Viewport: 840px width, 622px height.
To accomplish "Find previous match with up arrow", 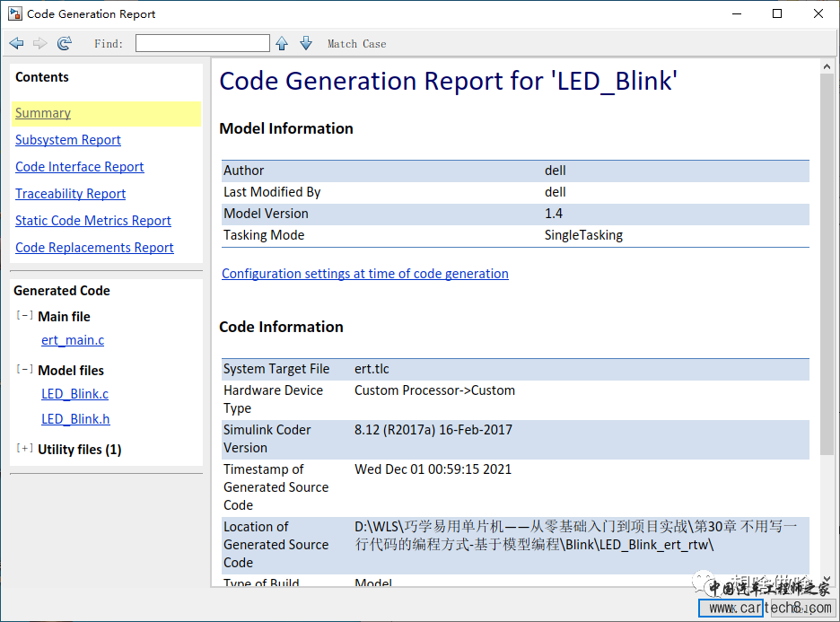I will click(x=282, y=43).
